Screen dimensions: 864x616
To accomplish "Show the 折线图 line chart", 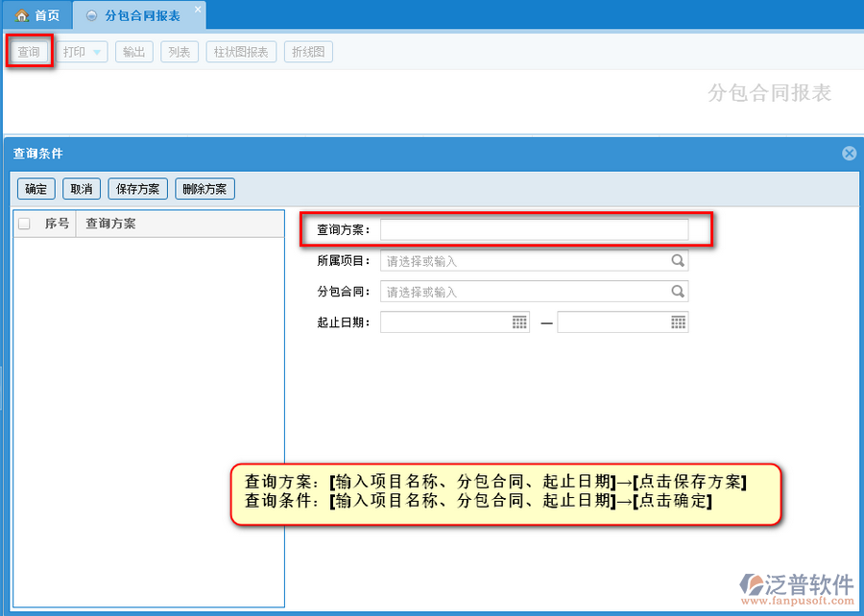I will pos(308,52).
